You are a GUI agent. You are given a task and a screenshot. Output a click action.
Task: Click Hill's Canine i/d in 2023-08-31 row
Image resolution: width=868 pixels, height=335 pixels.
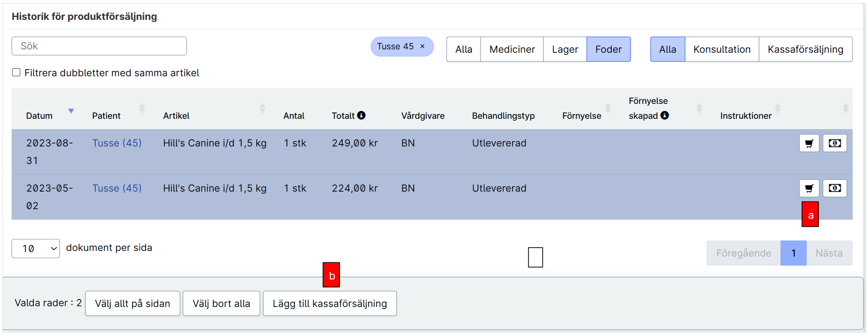(x=215, y=143)
